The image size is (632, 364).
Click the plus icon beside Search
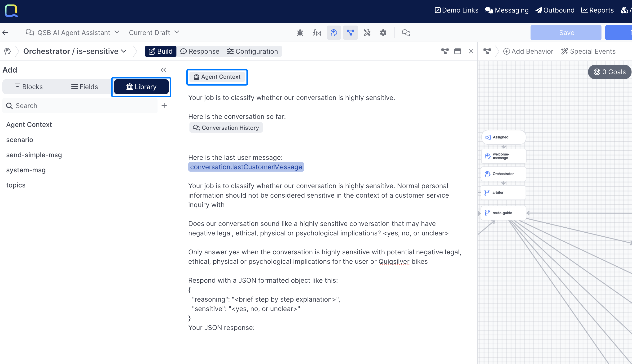click(x=164, y=105)
